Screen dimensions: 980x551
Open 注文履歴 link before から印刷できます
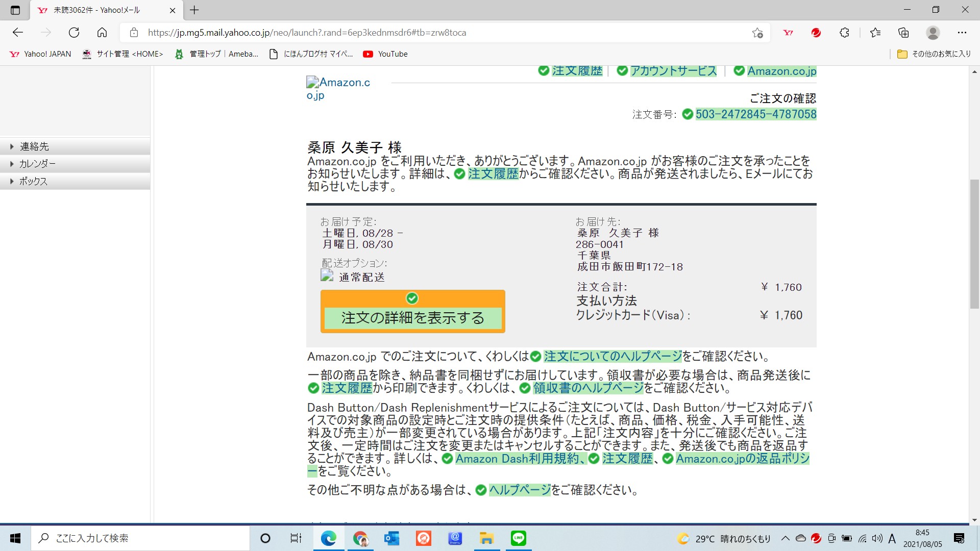click(347, 388)
